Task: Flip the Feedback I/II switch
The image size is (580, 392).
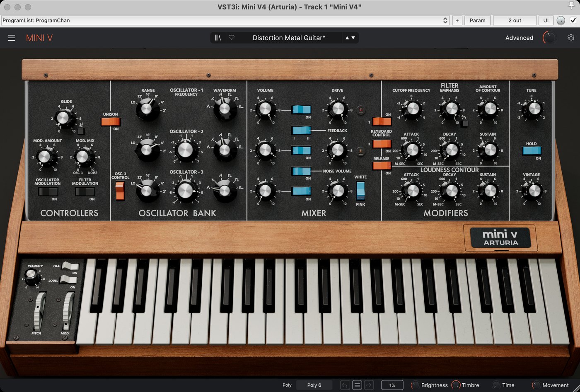Action: 301,131
